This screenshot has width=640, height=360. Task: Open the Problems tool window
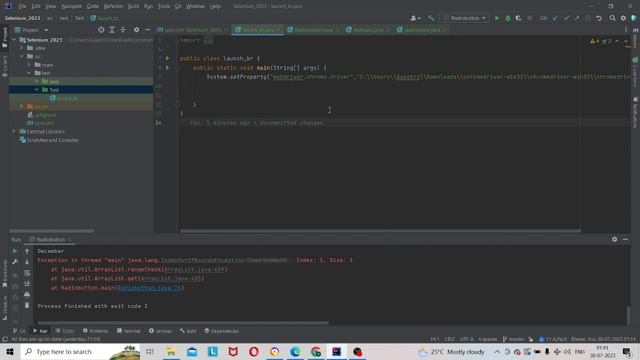click(96, 331)
